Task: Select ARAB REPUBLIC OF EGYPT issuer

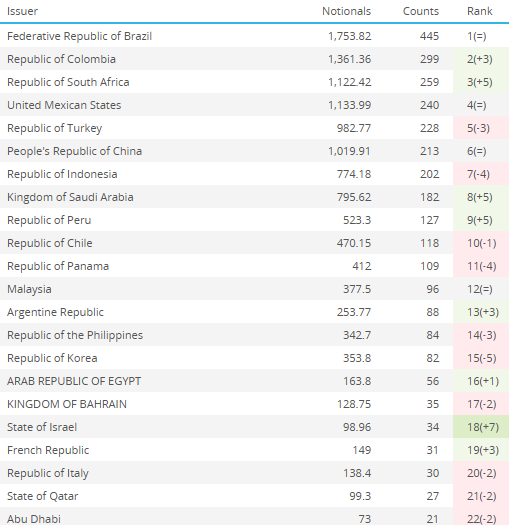Action: tap(74, 381)
